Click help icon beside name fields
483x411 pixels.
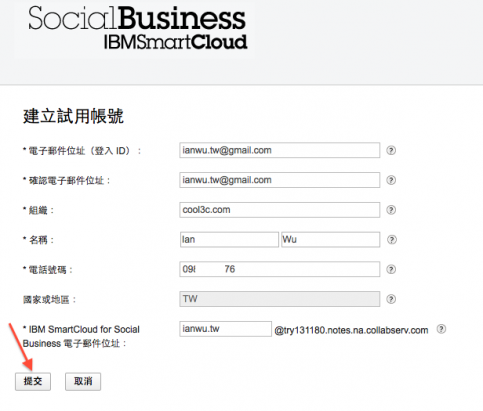click(392, 240)
